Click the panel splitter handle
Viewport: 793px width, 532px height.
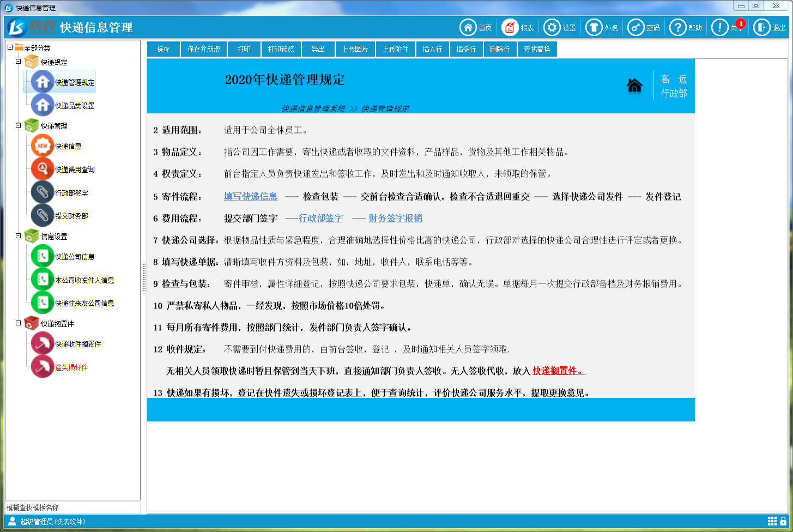pos(144,277)
